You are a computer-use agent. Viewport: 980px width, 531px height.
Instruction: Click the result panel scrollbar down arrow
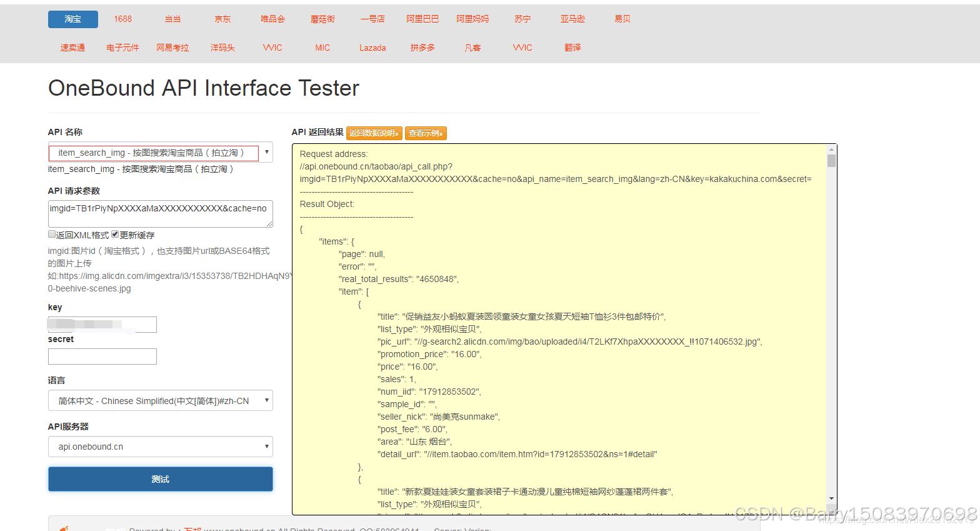[831, 498]
